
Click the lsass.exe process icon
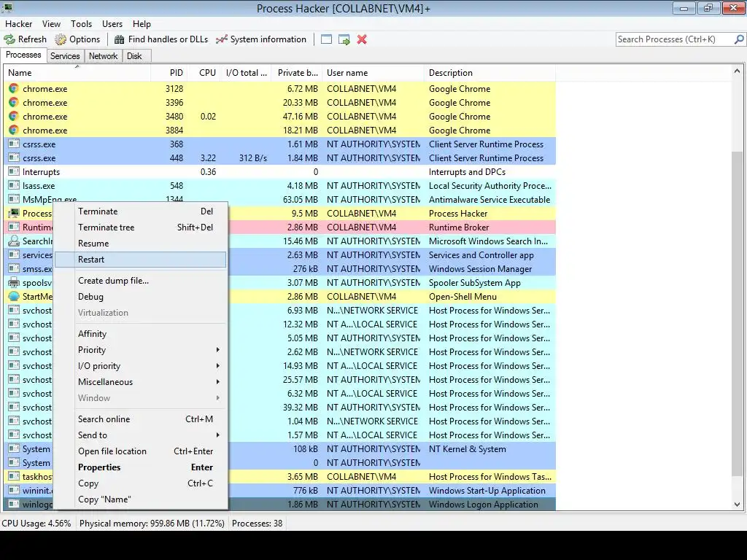coord(14,185)
